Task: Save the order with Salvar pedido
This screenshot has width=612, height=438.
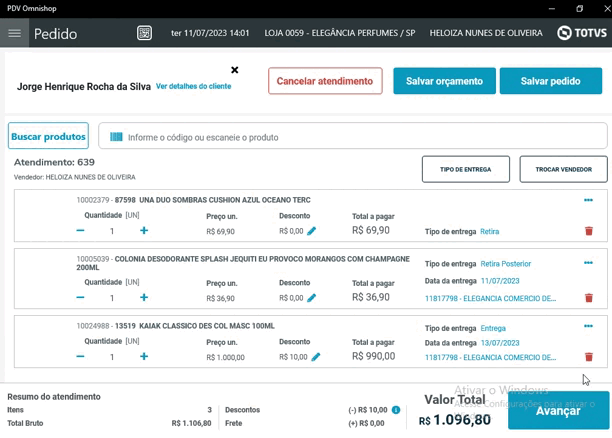Action: click(x=550, y=81)
